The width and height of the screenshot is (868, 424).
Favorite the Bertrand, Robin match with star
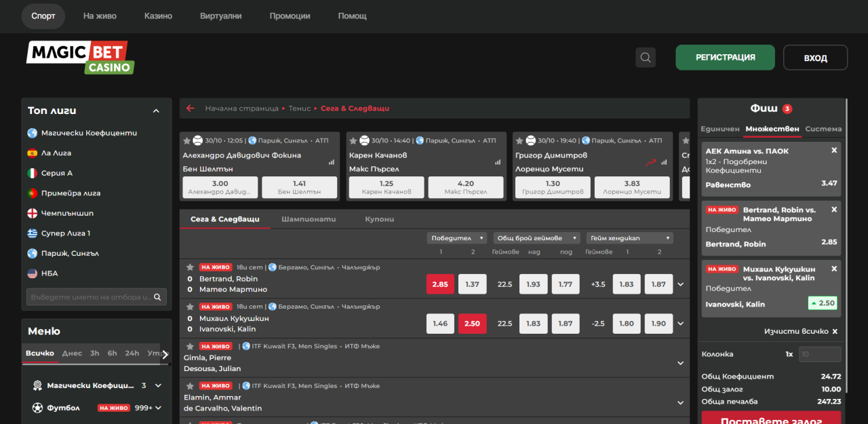tap(190, 267)
